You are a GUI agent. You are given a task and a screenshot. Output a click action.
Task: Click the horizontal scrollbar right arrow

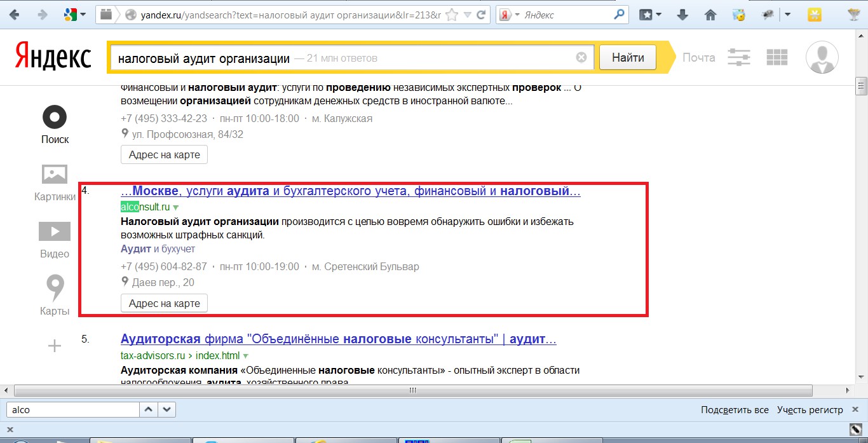pyautogui.click(x=849, y=390)
